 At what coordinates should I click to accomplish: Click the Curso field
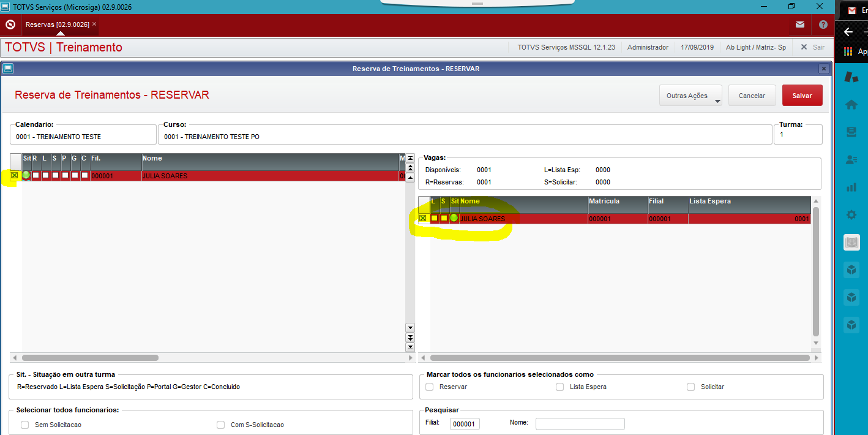(x=465, y=136)
